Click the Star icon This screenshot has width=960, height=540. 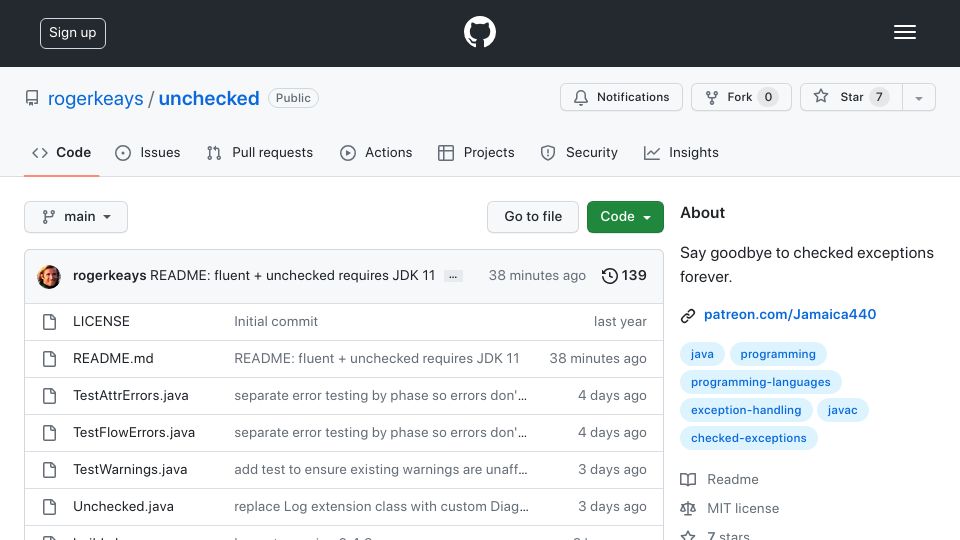(x=821, y=96)
